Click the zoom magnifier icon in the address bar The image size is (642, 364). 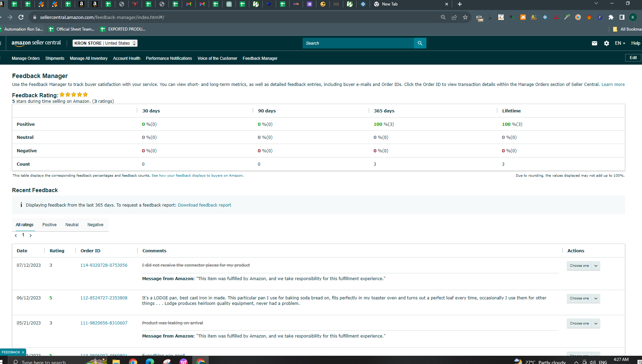443,17
